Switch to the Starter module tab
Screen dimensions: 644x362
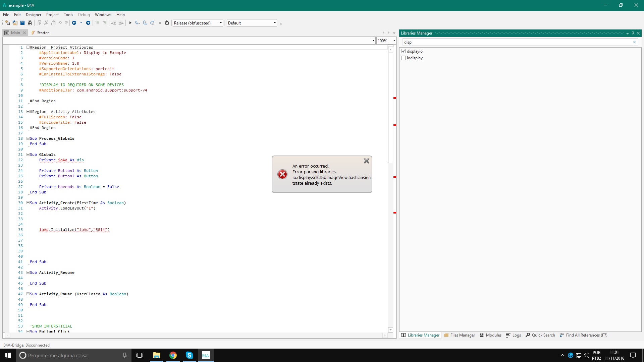tap(43, 33)
